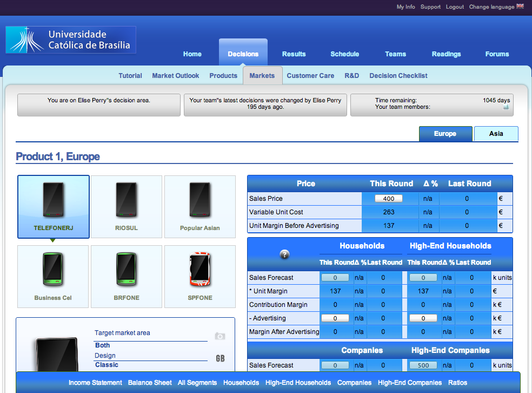The height and width of the screenshot is (393, 532).
Task: Open the Decision Checklist tab
Action: 398,76
